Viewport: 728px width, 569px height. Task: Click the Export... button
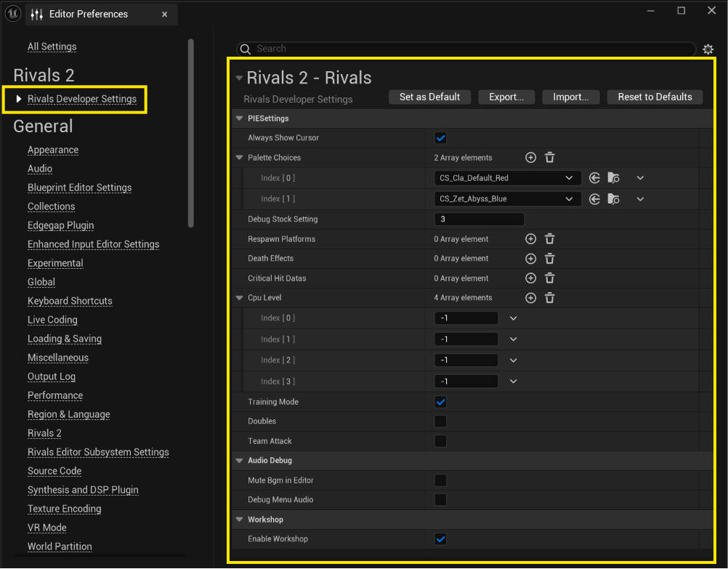[506, 97]
